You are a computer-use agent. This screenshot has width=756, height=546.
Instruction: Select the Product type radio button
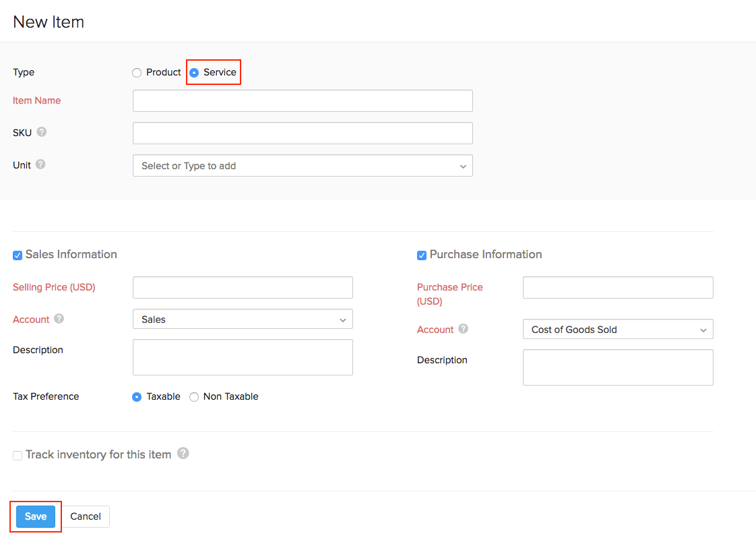pyautogui.click(x=137, y=73)
